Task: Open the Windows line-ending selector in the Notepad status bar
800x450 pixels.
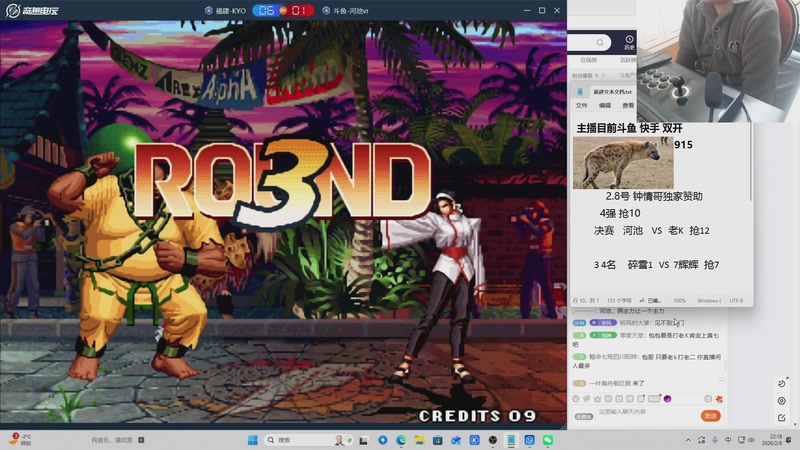Action: click(x=709, y=301)
